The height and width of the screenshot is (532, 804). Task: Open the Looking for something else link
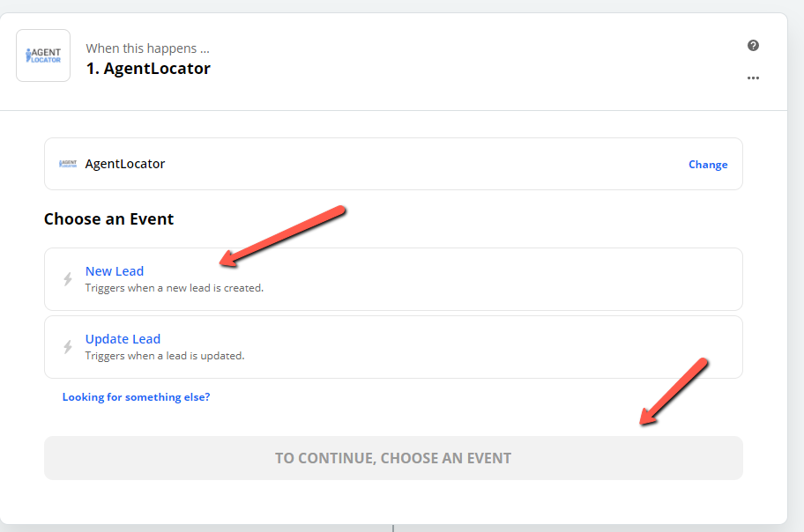click(x=136, y=397)
